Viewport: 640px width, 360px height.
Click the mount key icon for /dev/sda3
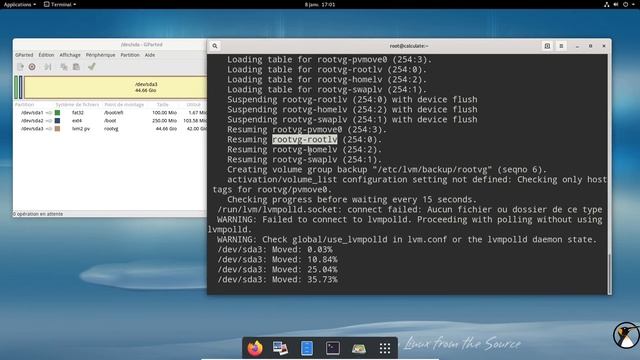49,129
